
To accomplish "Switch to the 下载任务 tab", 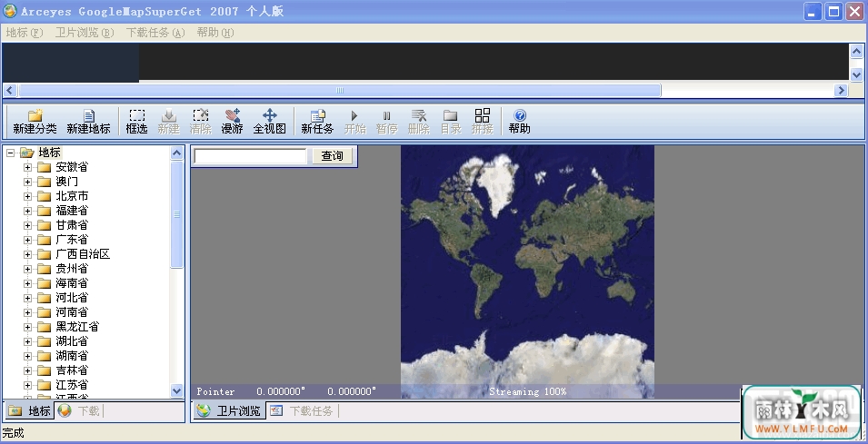I will [x=303, y=410].
